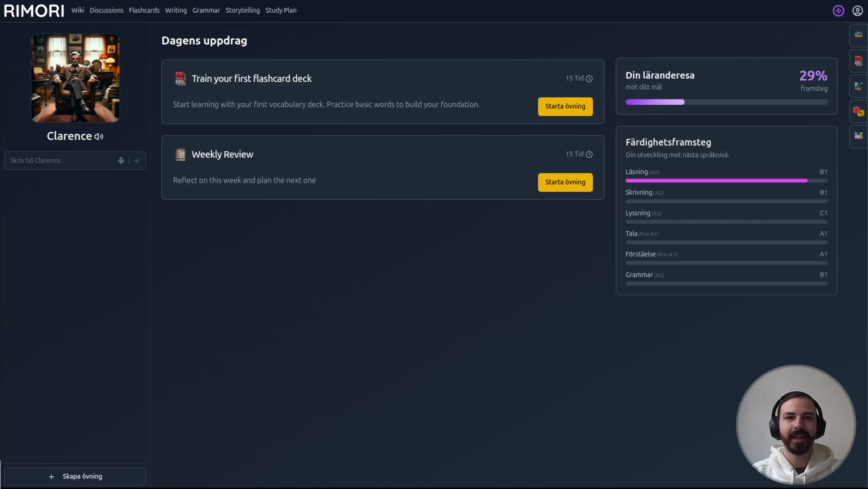Image resolution: width=868 pixels, height=489 pixels.
Task: Start the first flashcard deck exercise
Action: [x=565, y=107]
